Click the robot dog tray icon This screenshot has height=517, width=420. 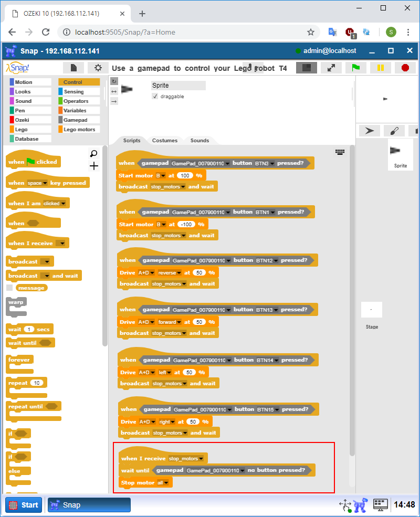[361, 505]
